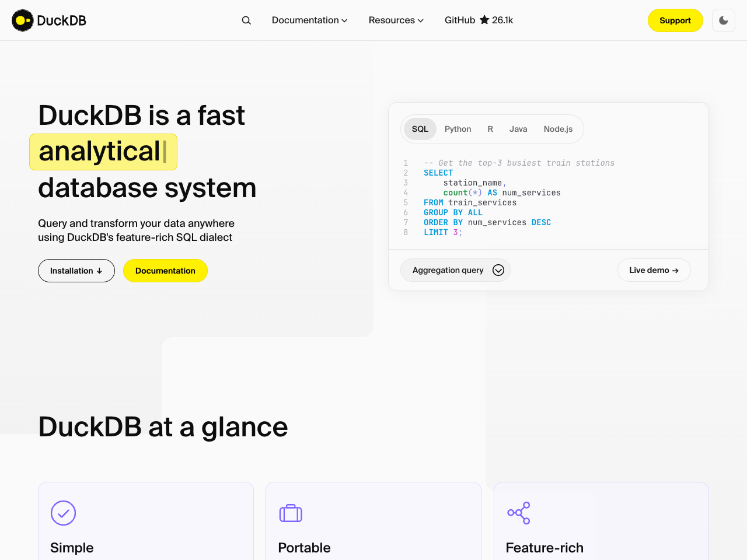The height and width of the screenshot is (560, 747).
Task: Click the 'Simple' card heading
Action: coord(72,548)
